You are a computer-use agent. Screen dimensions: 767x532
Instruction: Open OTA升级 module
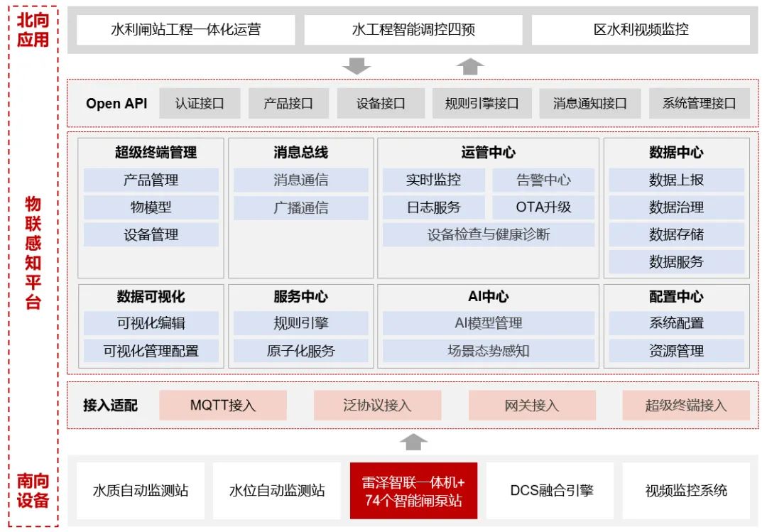click(x=543, y=207)
